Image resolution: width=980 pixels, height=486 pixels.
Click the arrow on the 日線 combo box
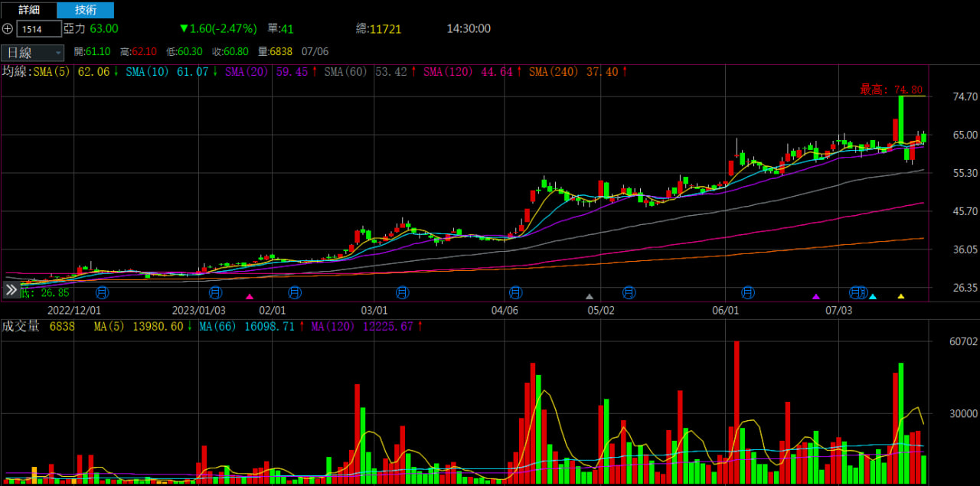pos(58,53)
